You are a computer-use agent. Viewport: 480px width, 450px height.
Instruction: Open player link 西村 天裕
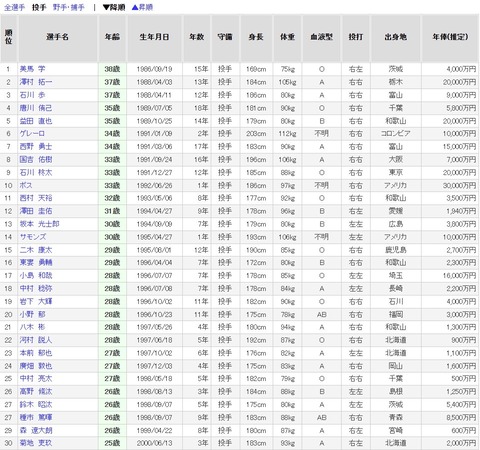click(x=36, y=198)
